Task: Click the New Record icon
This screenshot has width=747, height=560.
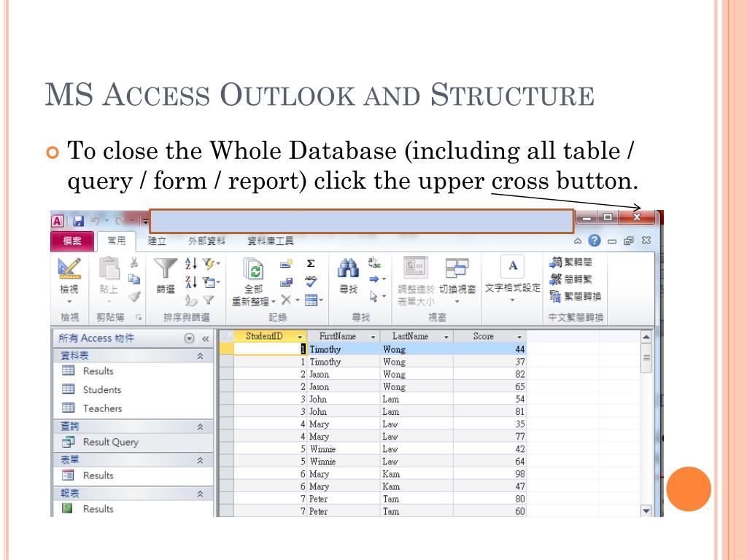Action: coord(286,263)
